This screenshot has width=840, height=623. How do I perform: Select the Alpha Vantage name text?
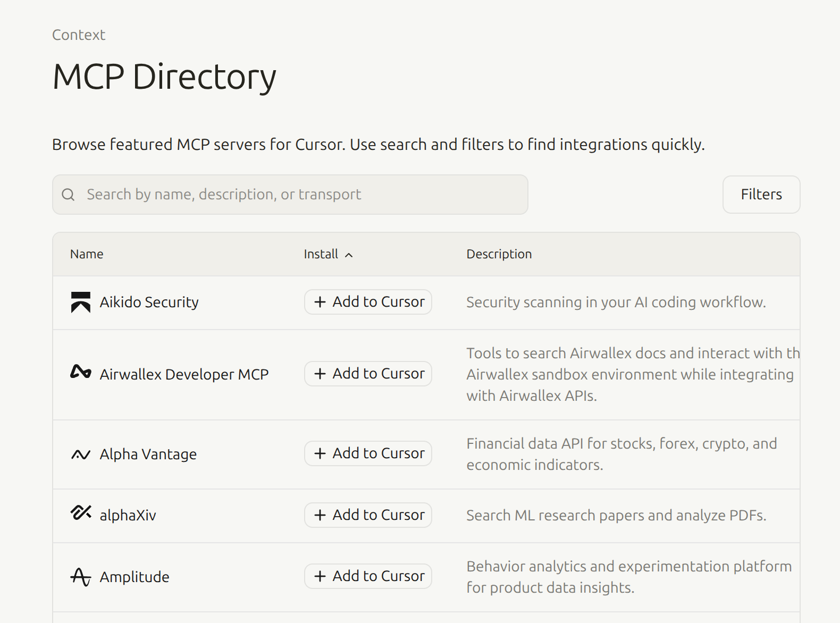point(148,454)
